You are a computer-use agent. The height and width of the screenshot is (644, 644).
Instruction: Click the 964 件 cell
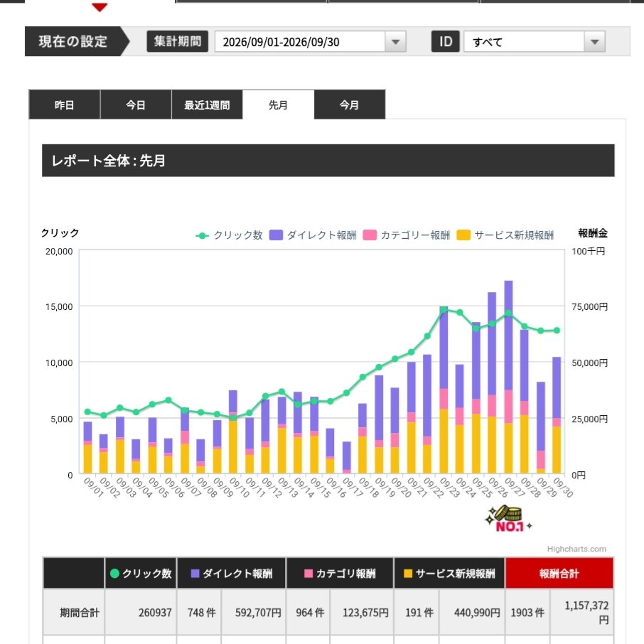point(308,613)
